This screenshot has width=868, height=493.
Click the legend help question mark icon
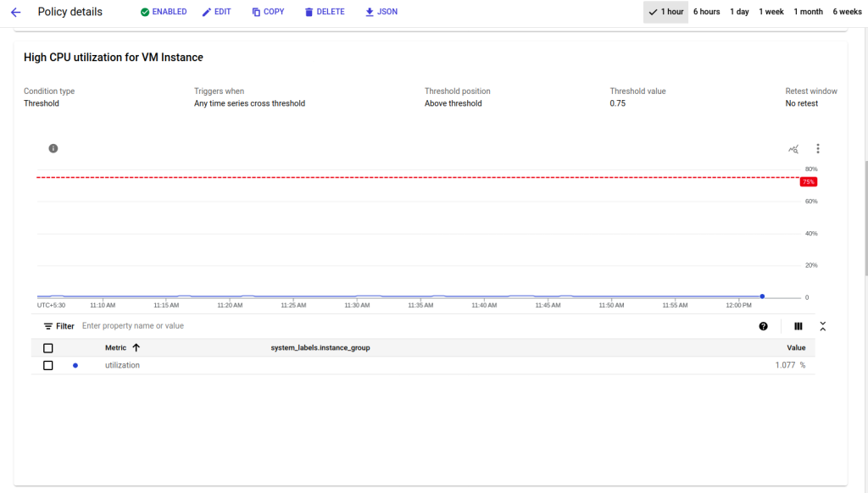click(x=763, y=326)
